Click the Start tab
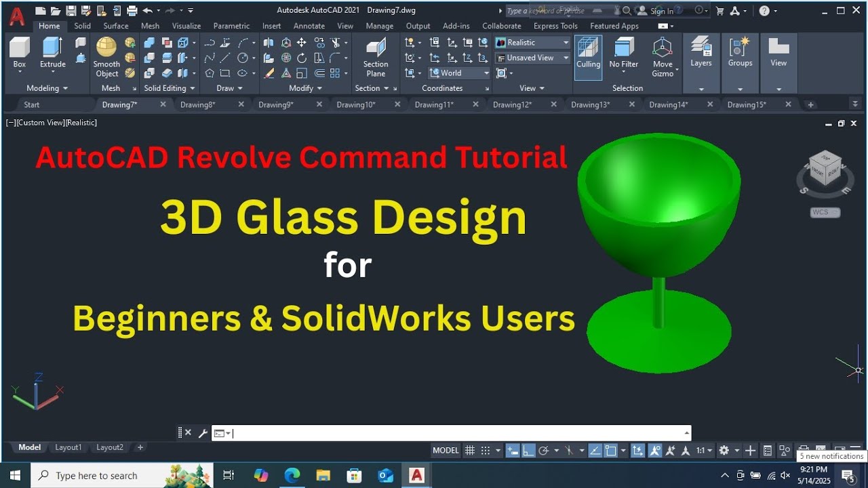The image size is (868, 488). click(31, 104)
